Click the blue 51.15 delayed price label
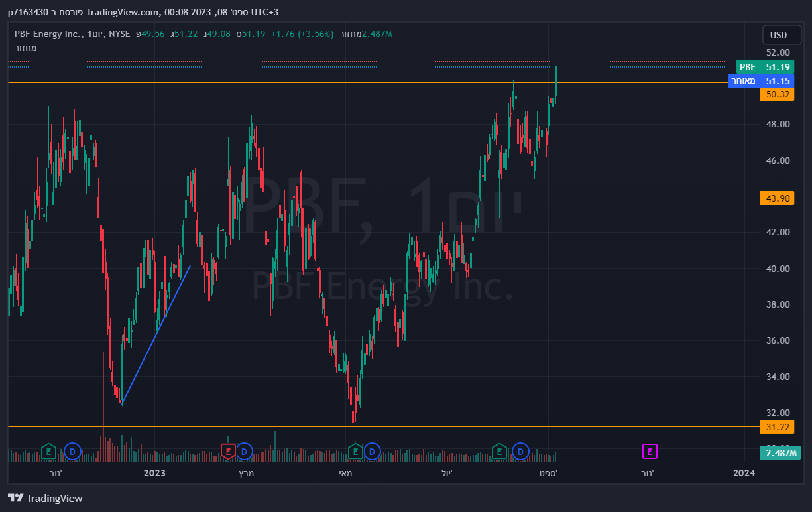812x512 pixels. point(760,80)
